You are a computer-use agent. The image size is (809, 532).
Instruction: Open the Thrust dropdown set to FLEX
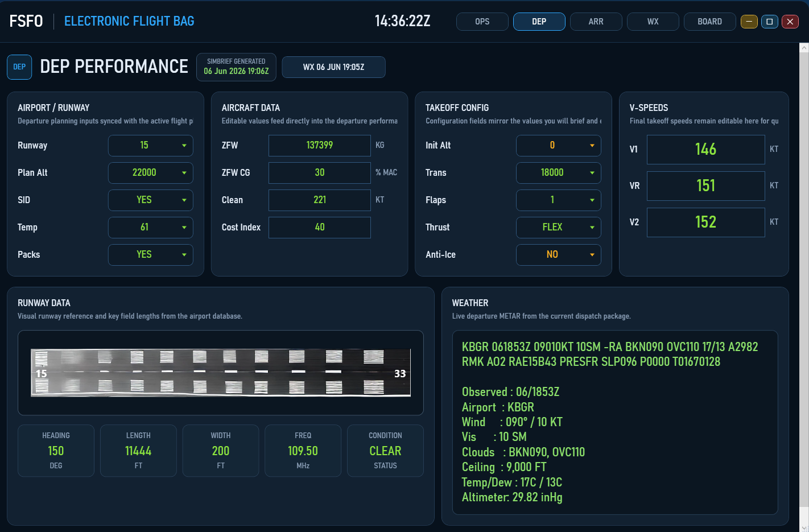click(x=559, y=228)
